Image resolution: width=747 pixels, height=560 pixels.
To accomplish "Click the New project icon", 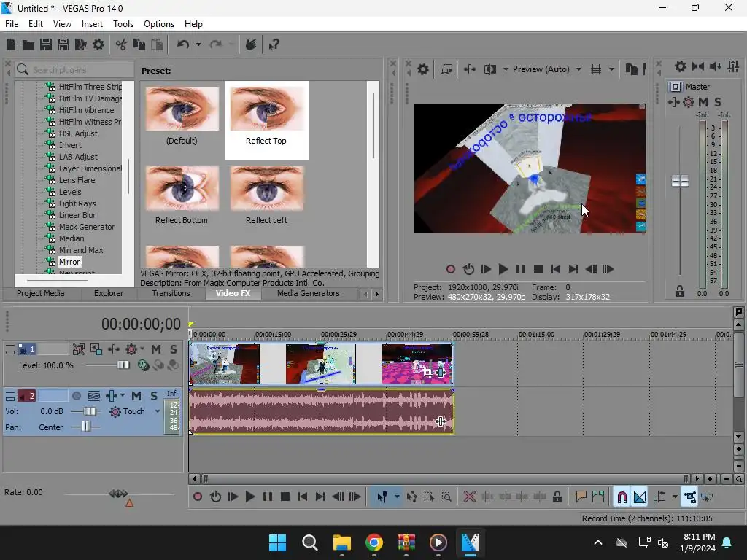I will [x=11, y=44].
